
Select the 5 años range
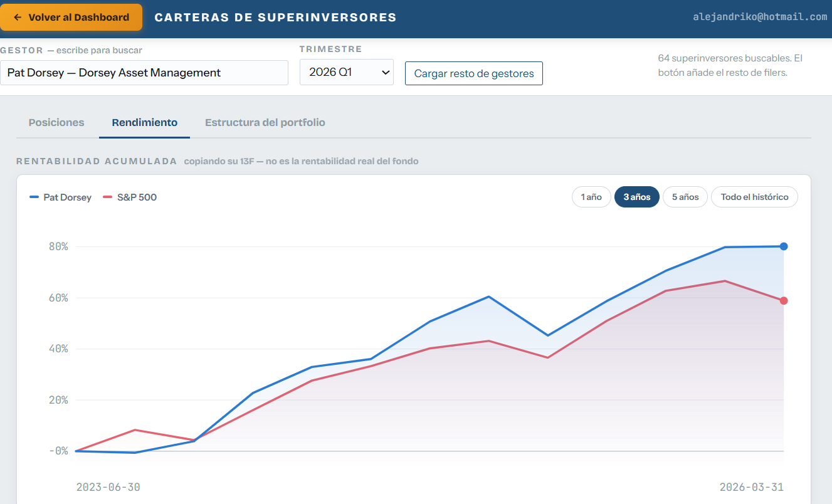685,197
